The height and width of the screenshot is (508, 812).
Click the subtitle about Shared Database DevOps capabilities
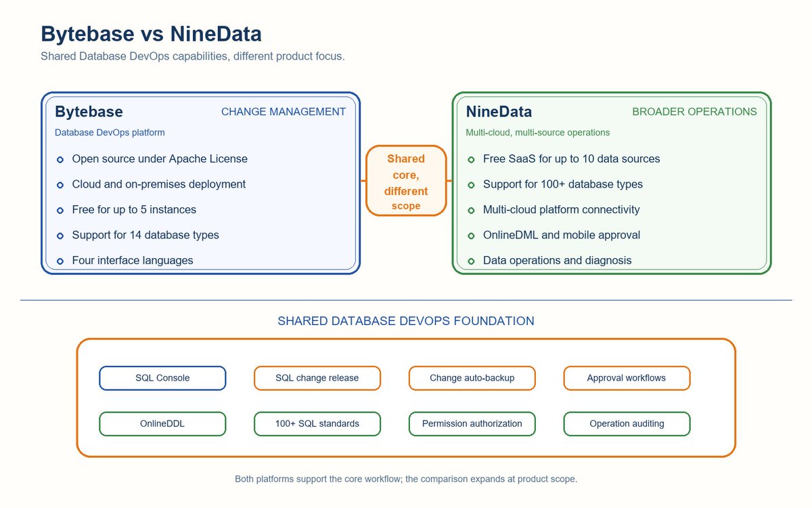[x=193, y=56]
